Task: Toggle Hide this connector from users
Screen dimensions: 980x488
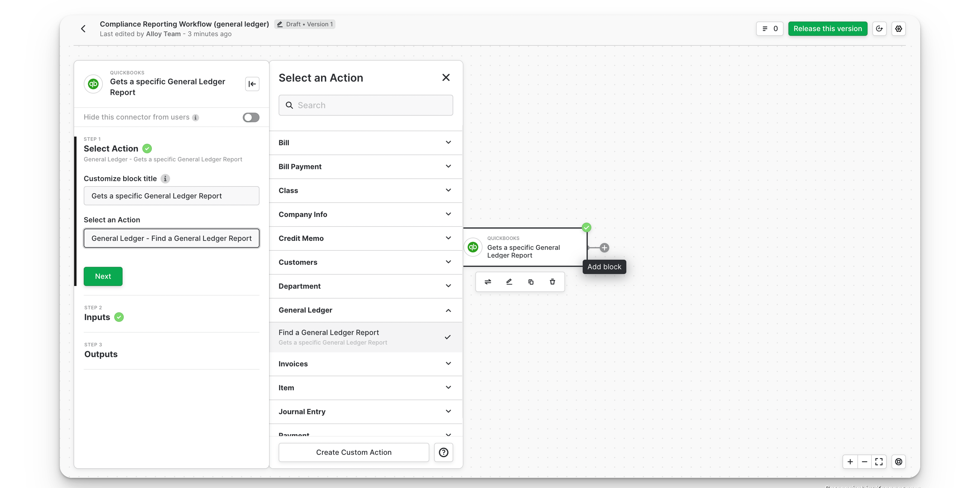Action: coord(251,117)
